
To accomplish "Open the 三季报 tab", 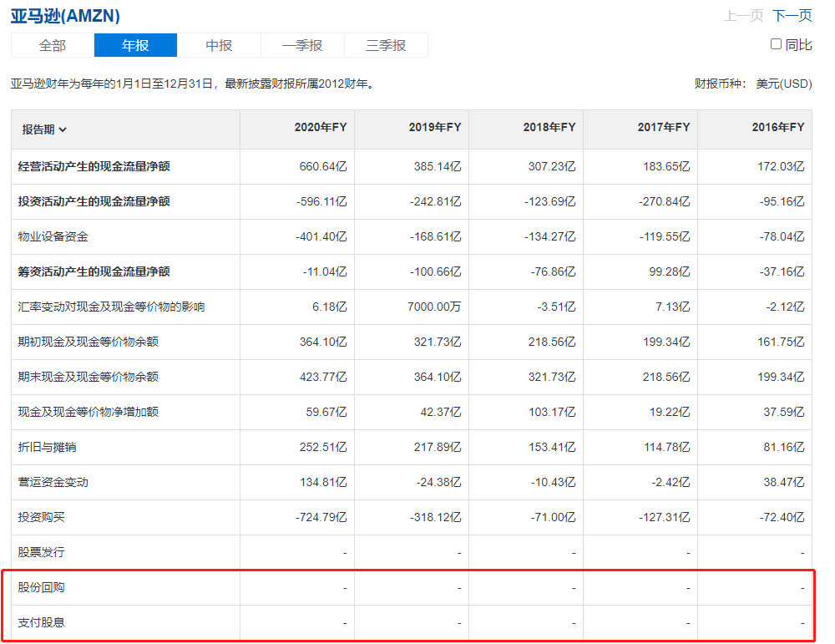I will 386,45.
